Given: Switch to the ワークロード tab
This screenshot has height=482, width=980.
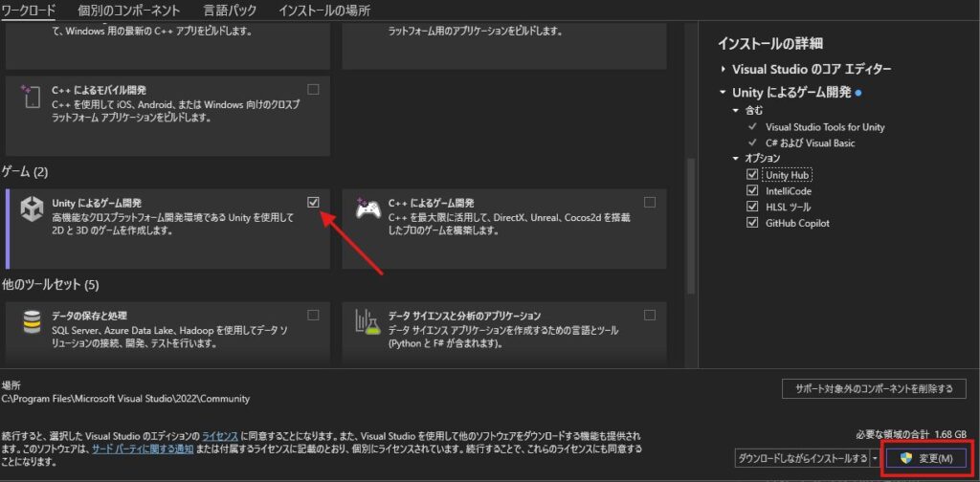Looking at the screenshot, I should 29,11.
